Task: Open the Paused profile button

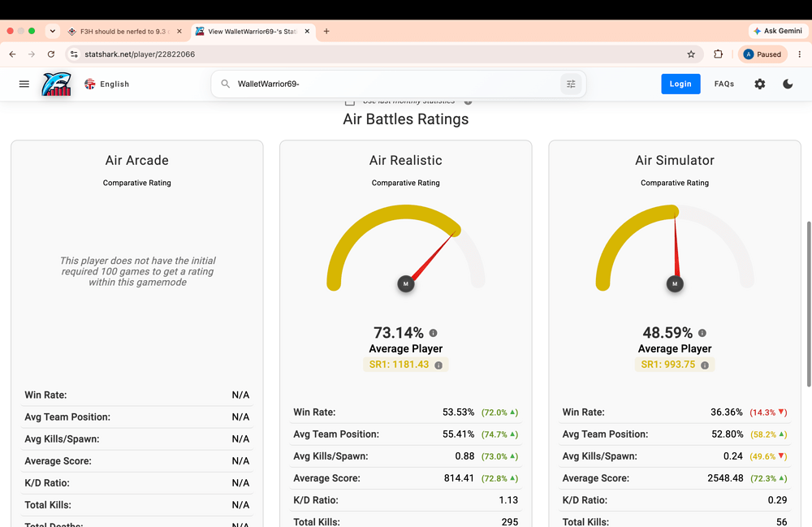Action: click(762, 54)
